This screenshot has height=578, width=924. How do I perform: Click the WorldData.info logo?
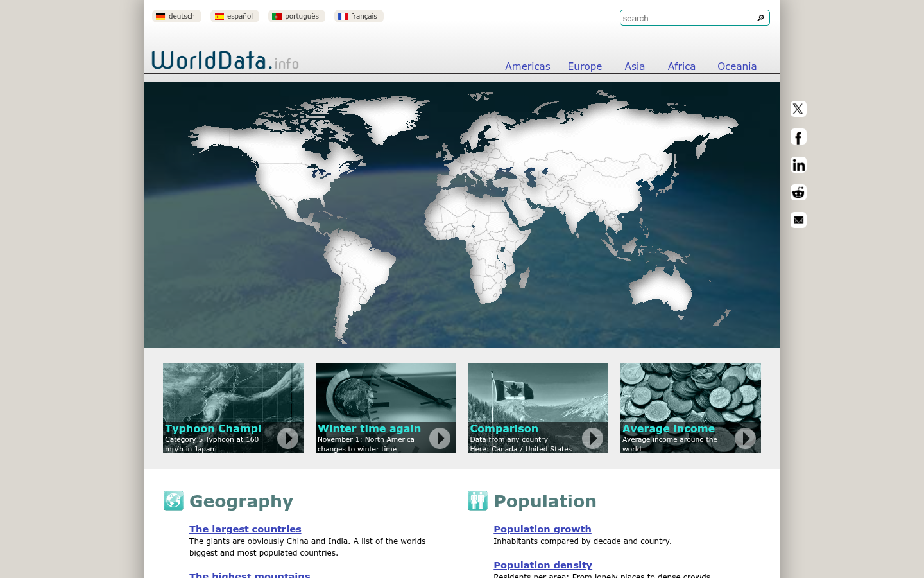click(225, 60)
